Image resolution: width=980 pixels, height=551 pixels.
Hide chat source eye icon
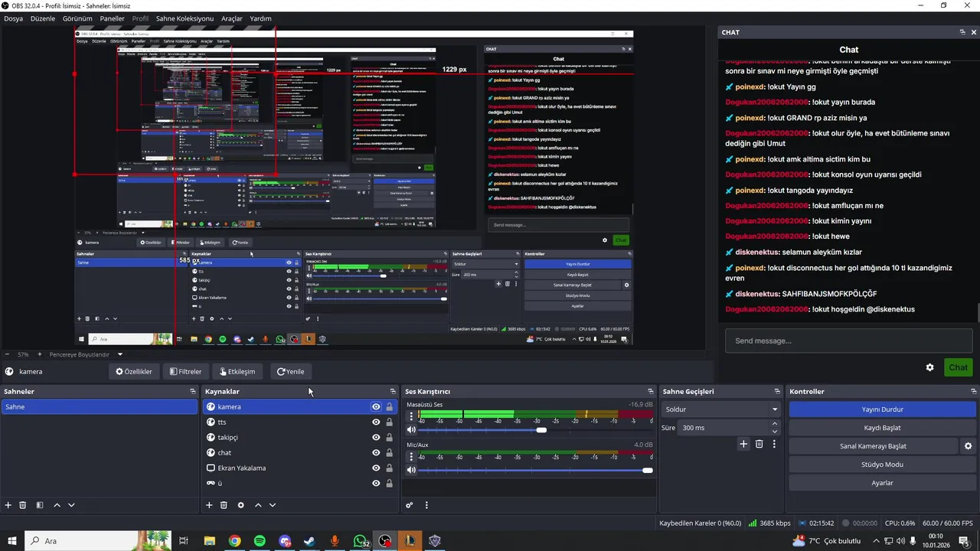376,453
